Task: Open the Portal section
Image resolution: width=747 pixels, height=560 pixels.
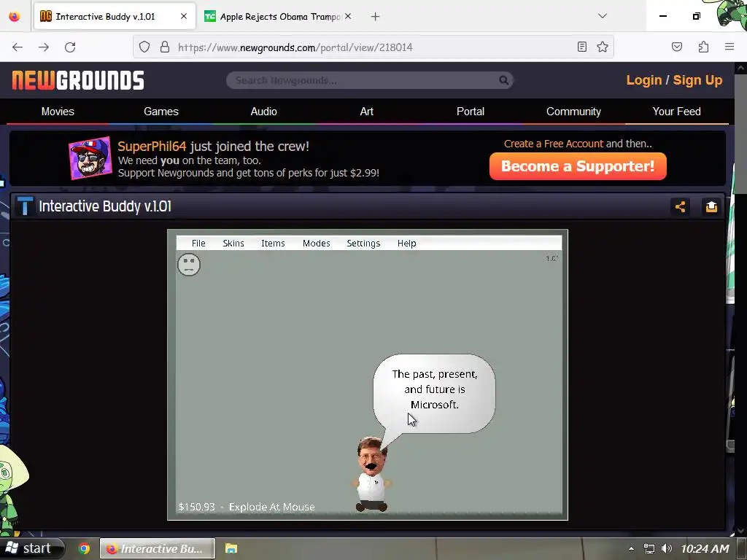Action: [471, 112]
